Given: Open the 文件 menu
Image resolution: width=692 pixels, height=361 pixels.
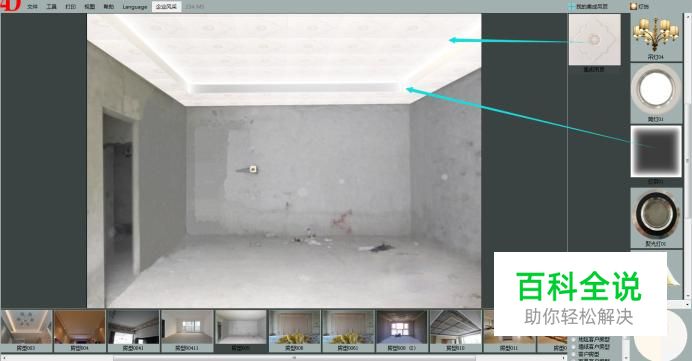Looking at the screenshot, I should 32,7.
